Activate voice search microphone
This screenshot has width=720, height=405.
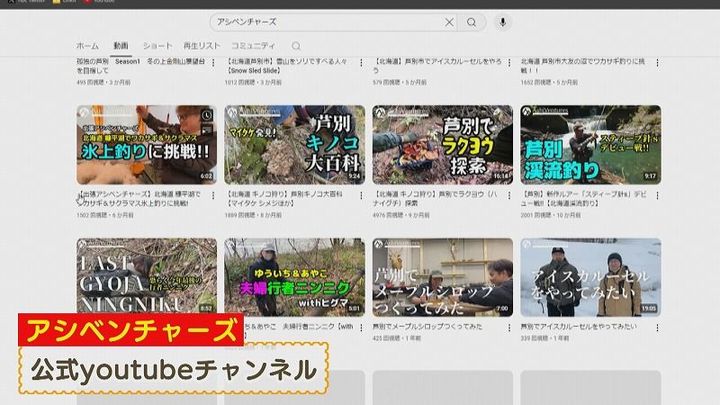[502, 22]
